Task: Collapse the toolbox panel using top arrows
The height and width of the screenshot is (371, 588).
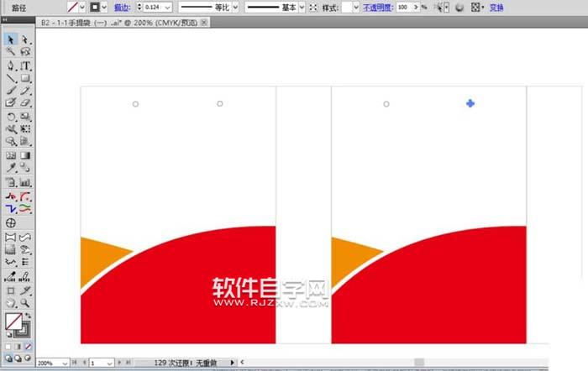Action: pos(4,20)
